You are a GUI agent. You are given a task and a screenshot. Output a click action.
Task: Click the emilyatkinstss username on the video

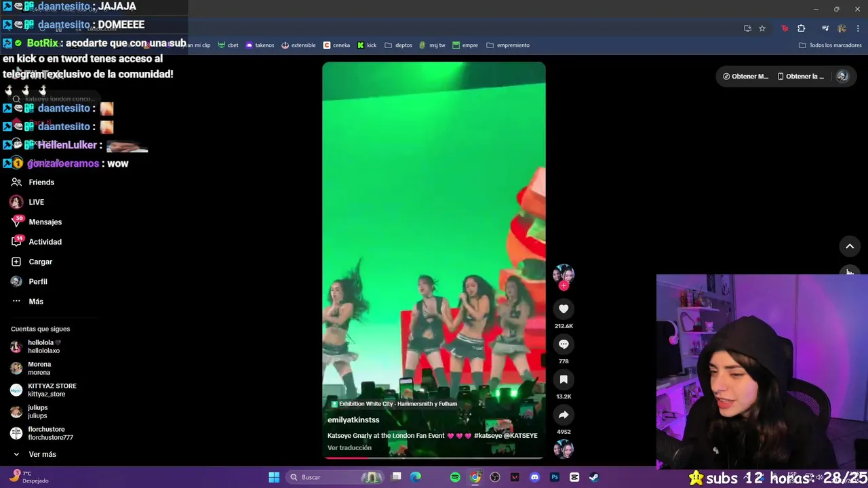coord(353,420)
